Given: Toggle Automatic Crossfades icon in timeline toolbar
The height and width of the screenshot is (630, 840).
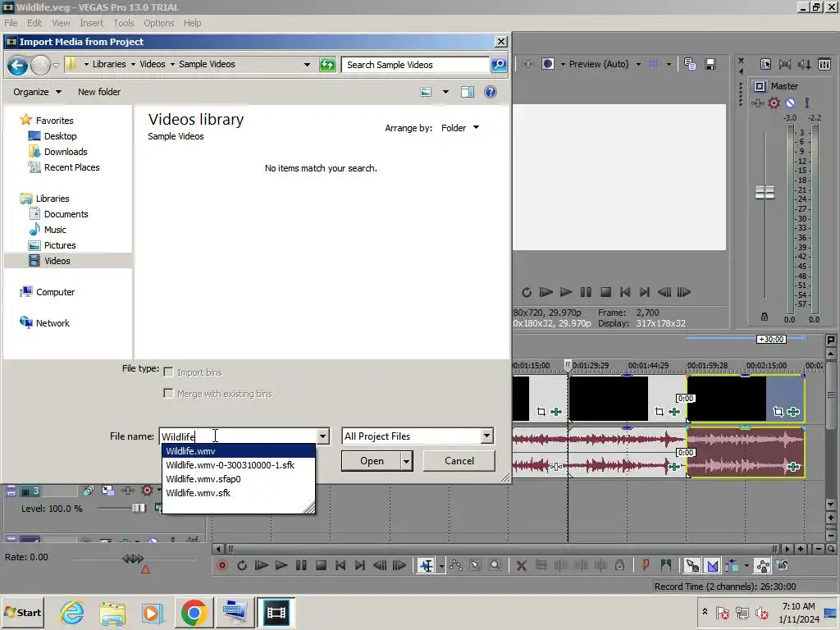Looking at the screenshot, I should pyautogui.click(x=713, y=565).
